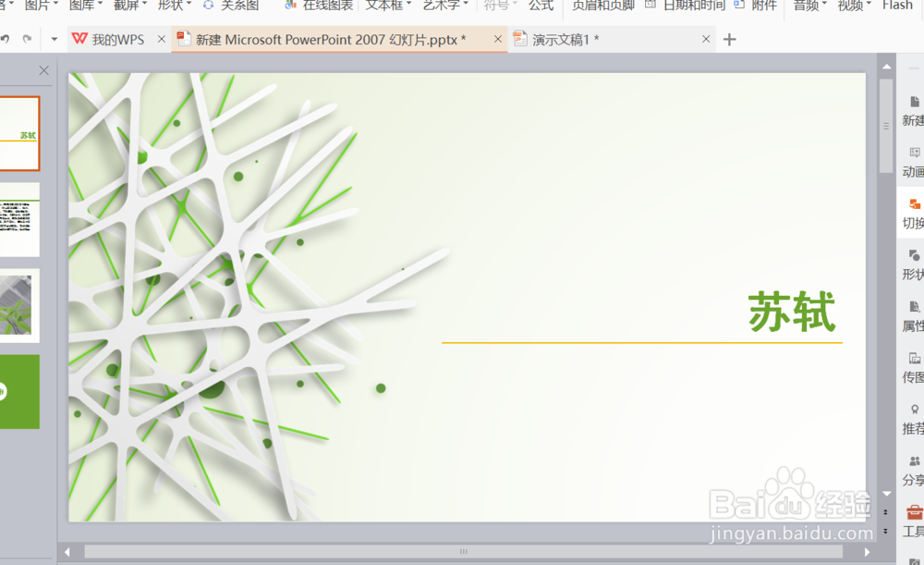Open the 传图 image transfer sidebar panel

(913, 368)
